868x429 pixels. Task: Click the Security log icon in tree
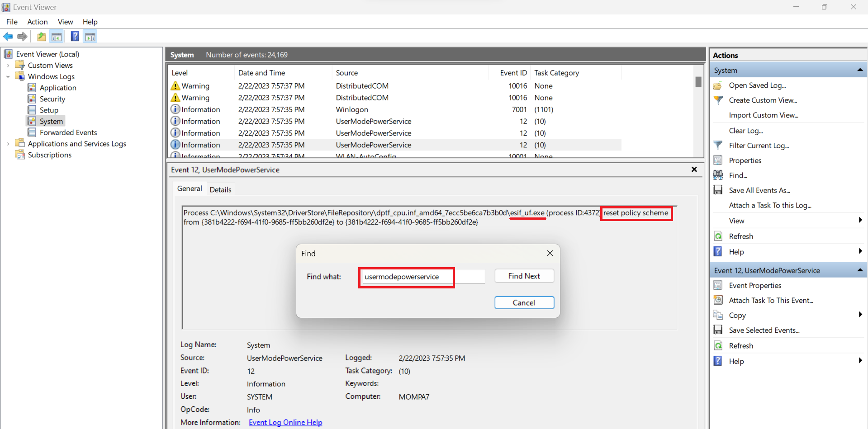(32, 99)
